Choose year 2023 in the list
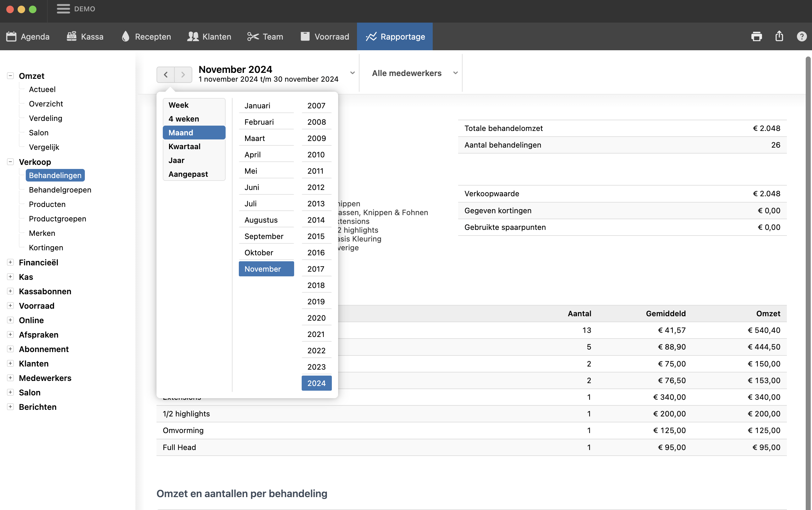The image size is (812, 510). pos(316,367)
